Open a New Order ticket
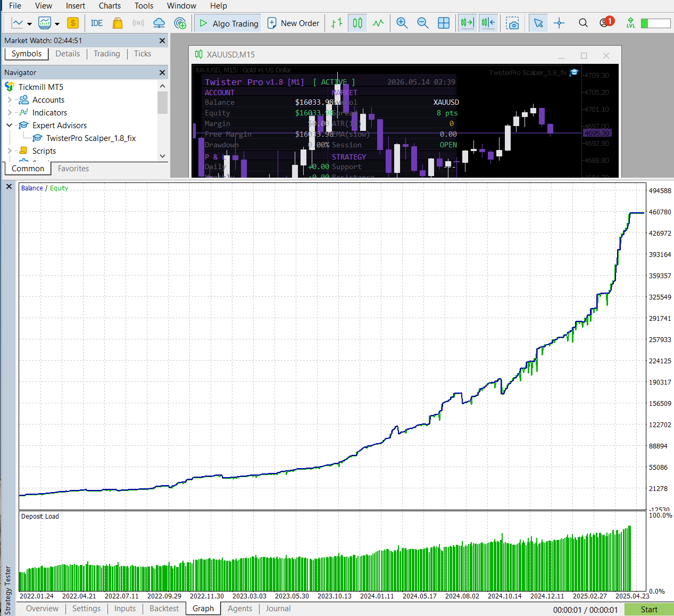 [x=293, y=23]
